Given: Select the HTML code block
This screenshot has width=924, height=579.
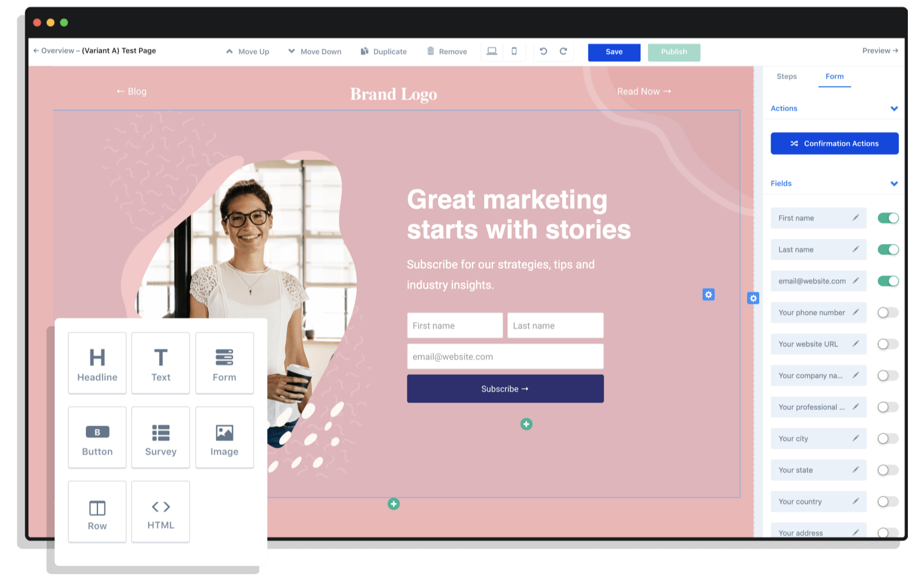Looking at the screenshot, I should click(160, 512).
